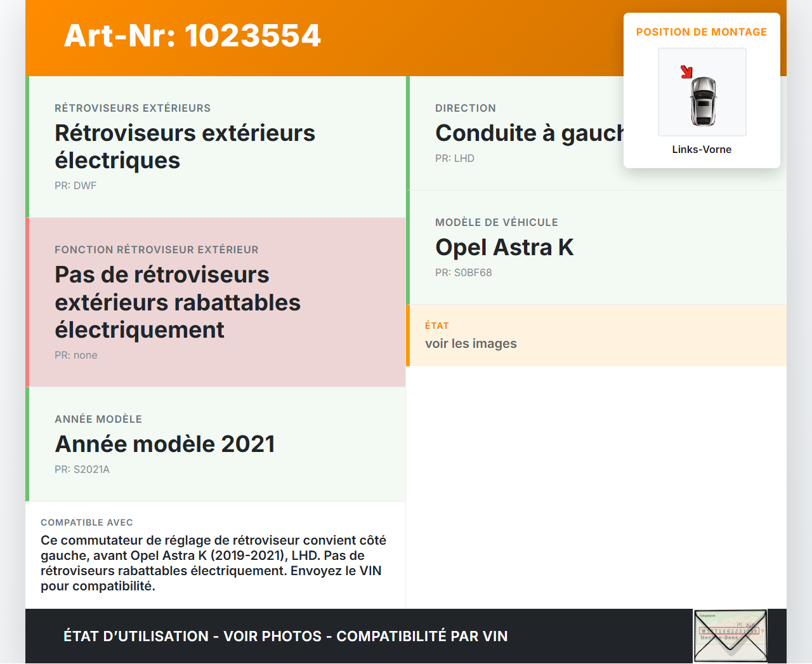Click the PR: none code
The height and width of the screenshot is (664, 812).
[x=76, y=355]
